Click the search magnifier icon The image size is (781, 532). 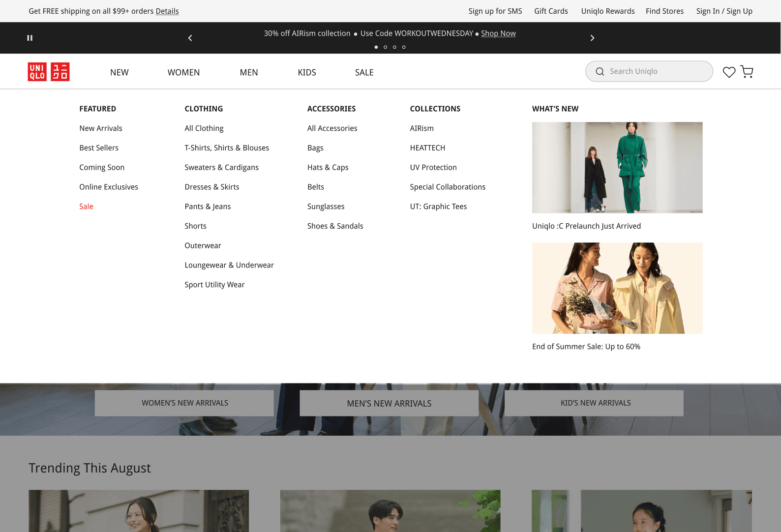coord(600,72)
